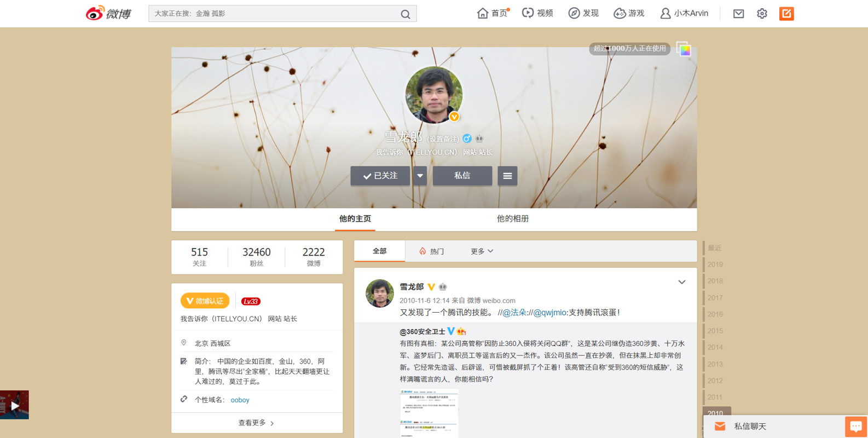
Task: Click the 个性域名 link icon
Action: pyautogui.click(x=184, y=399)
